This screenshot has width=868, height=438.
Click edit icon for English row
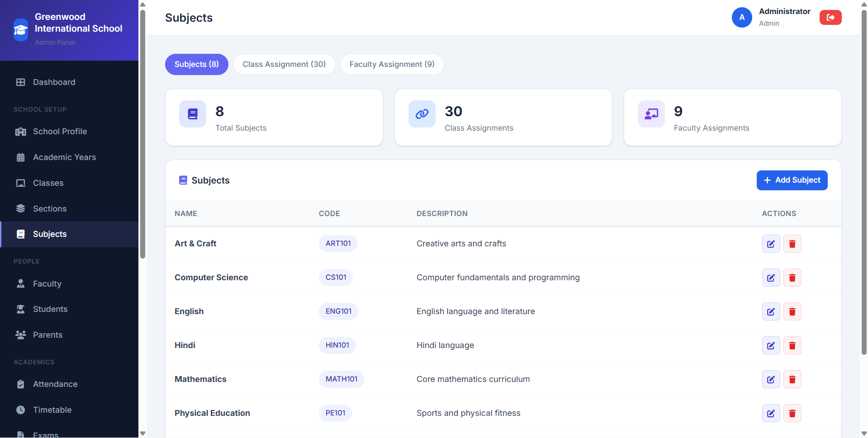tap(771, 311)
